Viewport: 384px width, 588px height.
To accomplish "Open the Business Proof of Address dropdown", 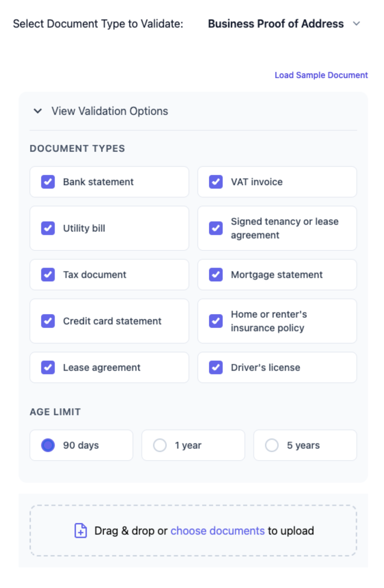I will click(284, 24).
